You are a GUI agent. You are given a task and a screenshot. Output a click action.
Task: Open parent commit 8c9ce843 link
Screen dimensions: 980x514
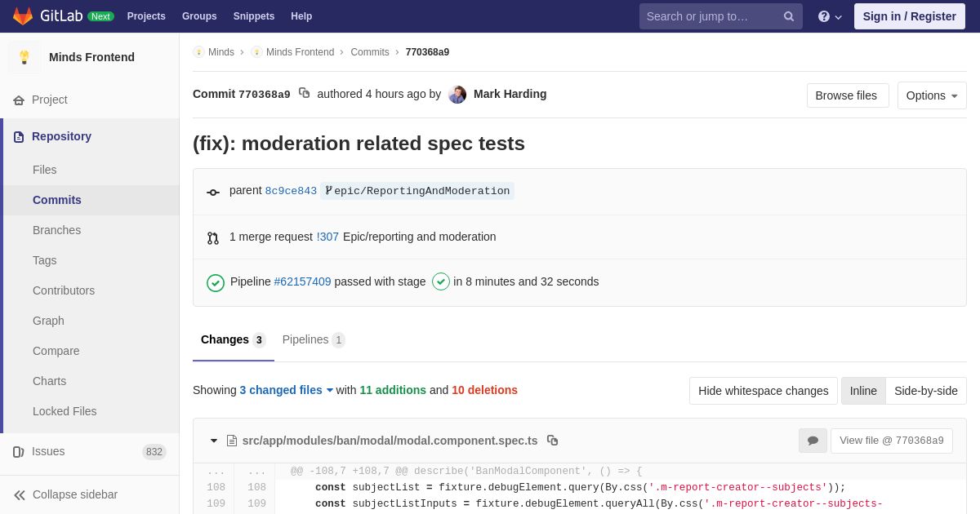pos(291,191)
